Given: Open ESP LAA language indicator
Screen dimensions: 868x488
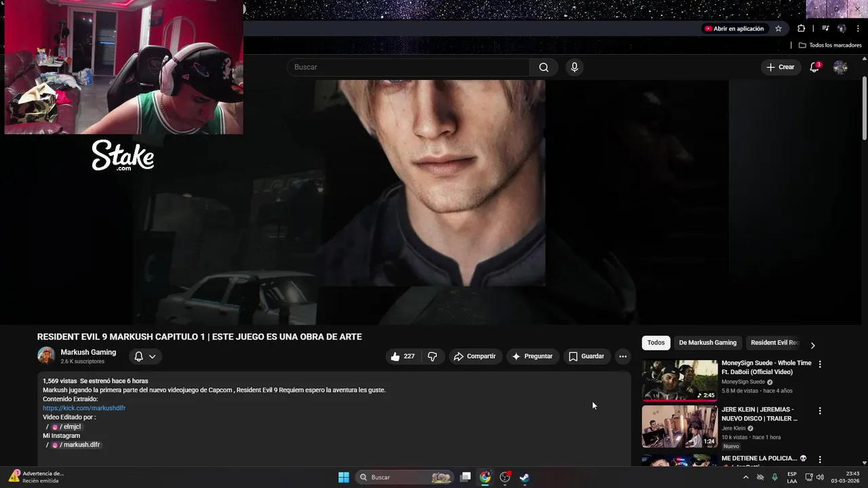Looking at the screenshot, I should click(792, 477).
